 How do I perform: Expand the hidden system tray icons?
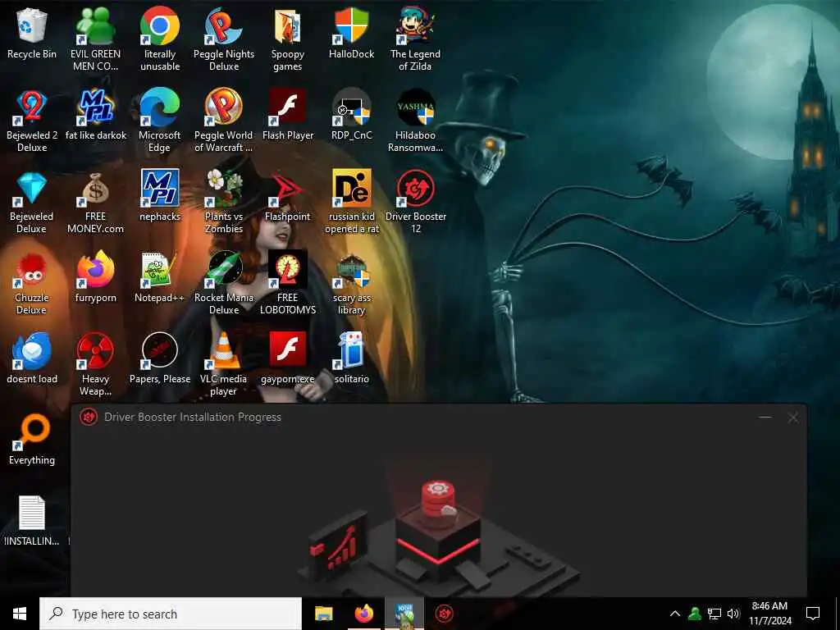coord(675,614)
